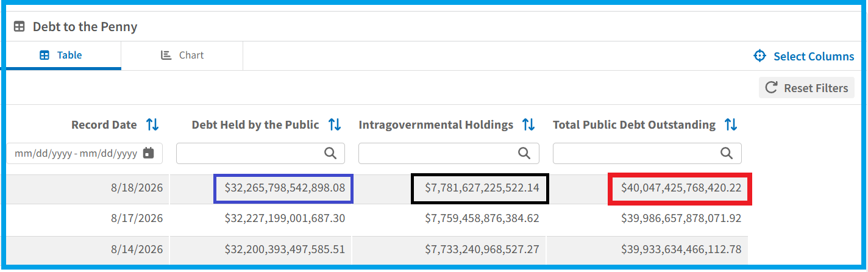
Task: Sort by Total Public Debt Outstanding
Action: (731, 125)
